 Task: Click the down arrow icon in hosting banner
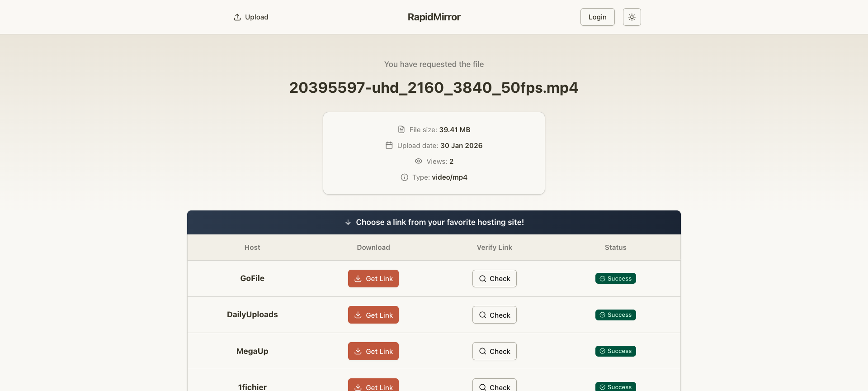coord(348,222)
